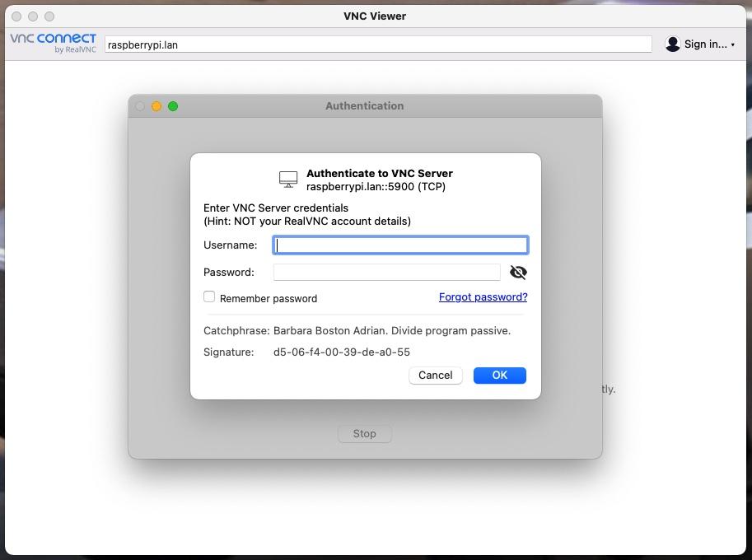Focus the Username input field
This screenshot has width=752, height=560.
coord(400,245)
